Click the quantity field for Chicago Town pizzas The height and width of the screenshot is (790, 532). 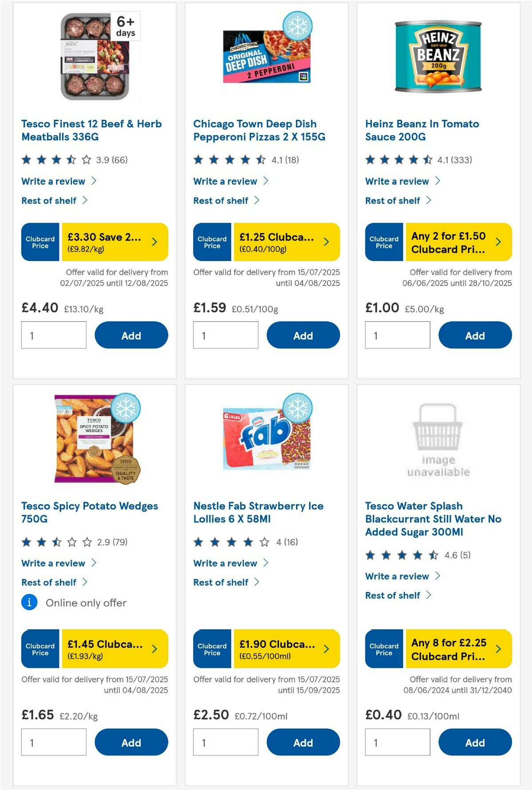coord(225,335)
